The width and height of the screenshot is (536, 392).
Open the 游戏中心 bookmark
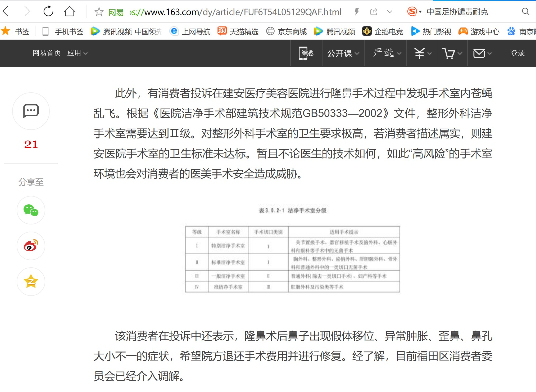479,31
